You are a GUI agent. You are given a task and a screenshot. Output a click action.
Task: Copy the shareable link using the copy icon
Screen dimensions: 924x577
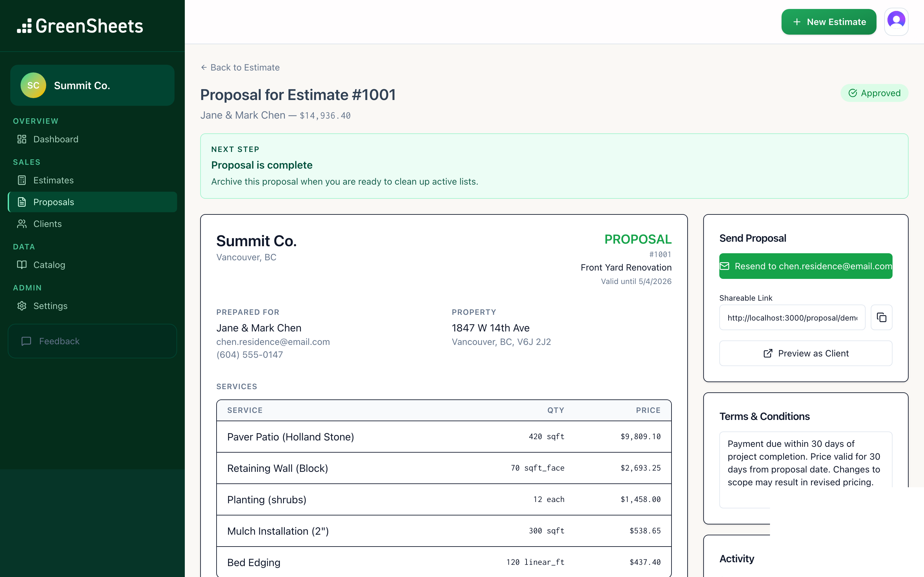click(881, 317)
